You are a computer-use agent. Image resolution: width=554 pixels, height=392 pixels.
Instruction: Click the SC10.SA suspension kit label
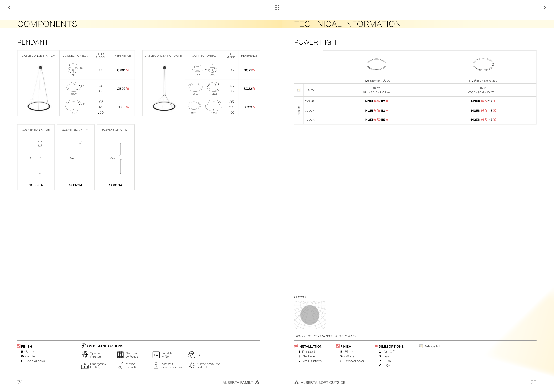pos(116,185)
